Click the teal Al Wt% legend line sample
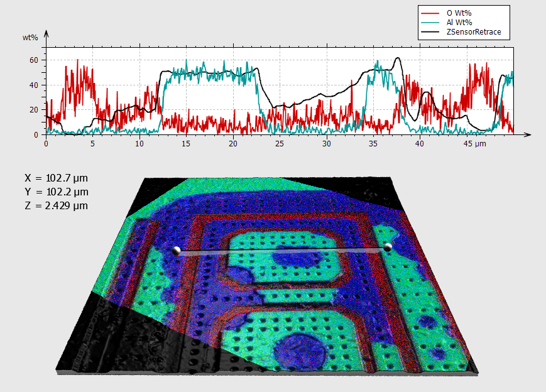The image size is (546, 392). [x=430, y=22]
